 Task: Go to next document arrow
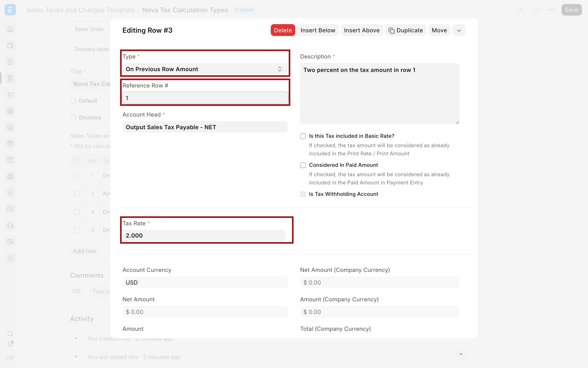(x=536, y=10)
